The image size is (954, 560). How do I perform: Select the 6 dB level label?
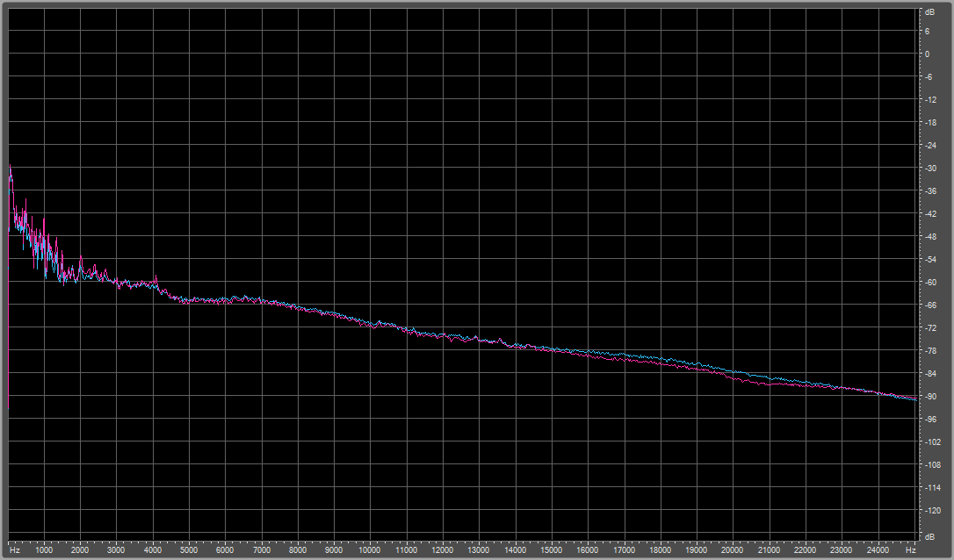[928, 31]
